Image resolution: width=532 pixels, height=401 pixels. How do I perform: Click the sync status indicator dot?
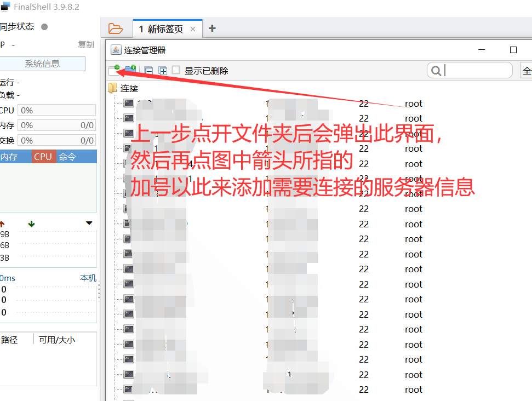point(44,27)
